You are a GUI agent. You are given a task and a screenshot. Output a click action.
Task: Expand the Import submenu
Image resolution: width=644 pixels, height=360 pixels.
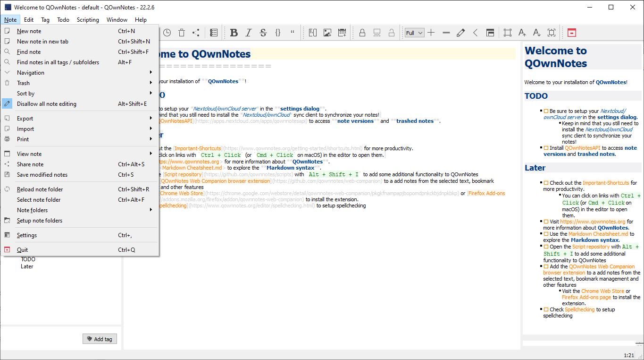click(x=80, y=129)
